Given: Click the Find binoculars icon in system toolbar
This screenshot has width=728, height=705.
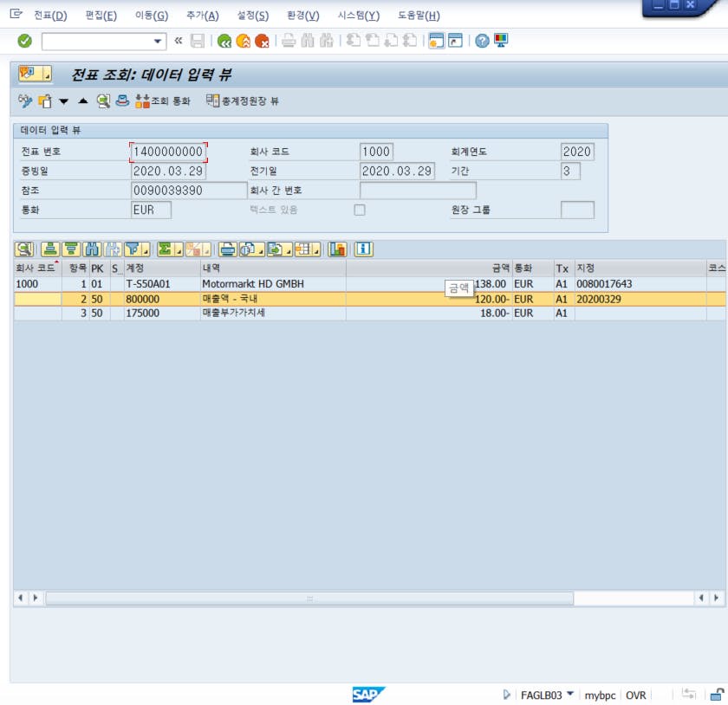Looking at the screenshot, I should (x=308, y=42).
